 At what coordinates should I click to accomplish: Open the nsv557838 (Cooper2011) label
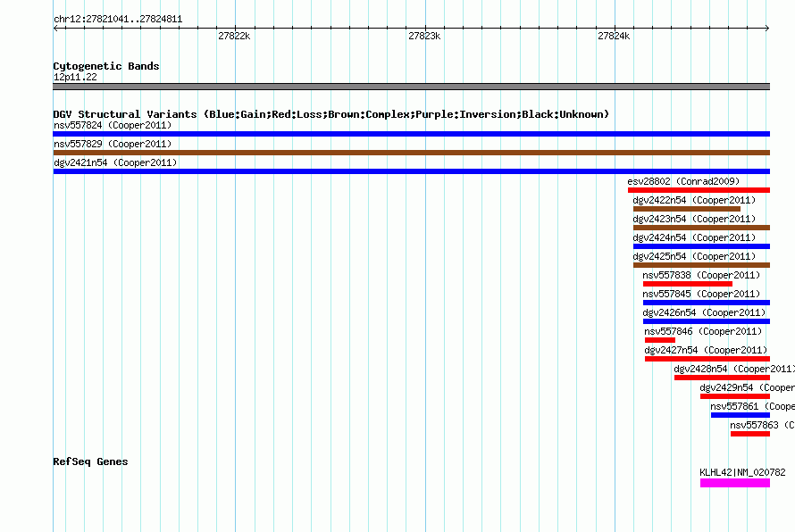click(x=701, y=275)
